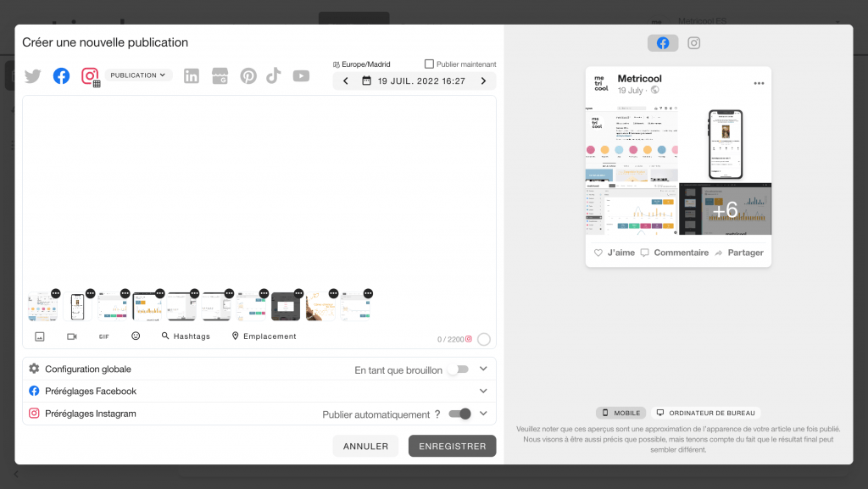
Task: Open the date picker 19 JUIL. 2022 16:27
Action: pos(414,81)
